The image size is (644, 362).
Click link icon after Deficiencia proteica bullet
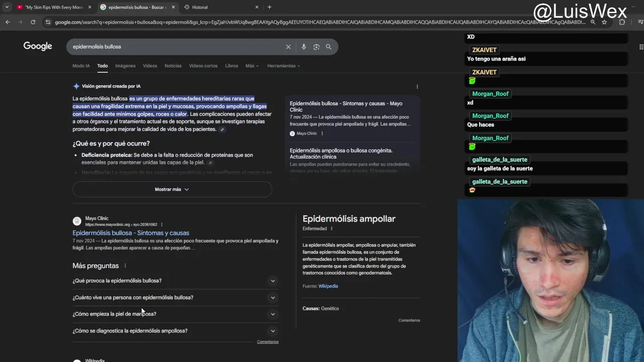(x=210, y=163)
